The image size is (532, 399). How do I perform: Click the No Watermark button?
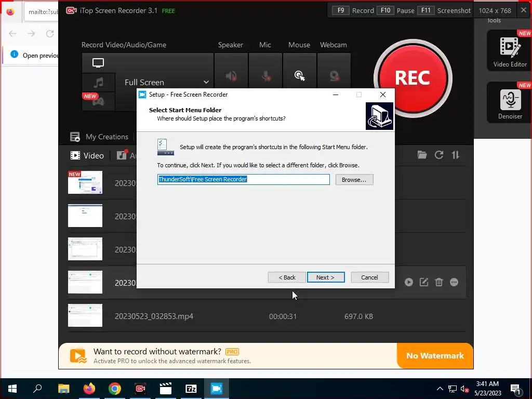pyautogui.click(x=435, y=355)
